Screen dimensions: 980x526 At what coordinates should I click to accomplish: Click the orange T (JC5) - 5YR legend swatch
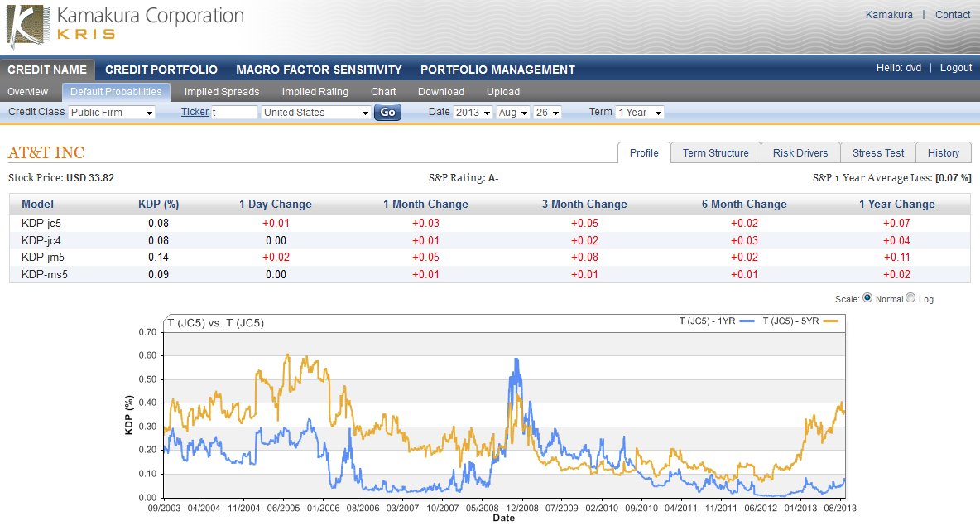click(831, 321)
